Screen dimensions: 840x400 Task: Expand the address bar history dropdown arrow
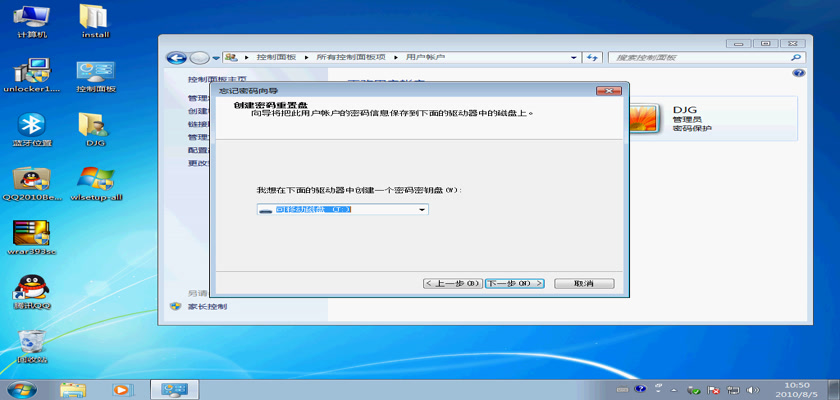coord(574,58)
